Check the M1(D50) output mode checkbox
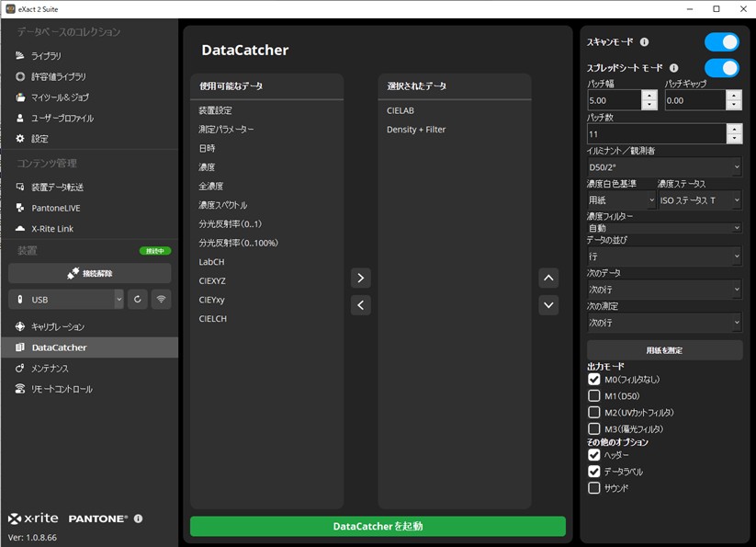The image size is (756, 547). (594, 396)
